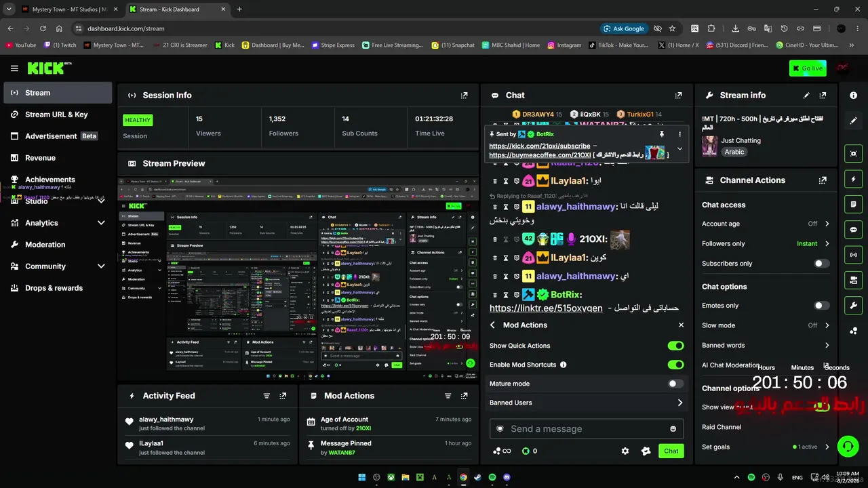Open the emoji picker in message box
868x488 pixels.
(673, 428)
